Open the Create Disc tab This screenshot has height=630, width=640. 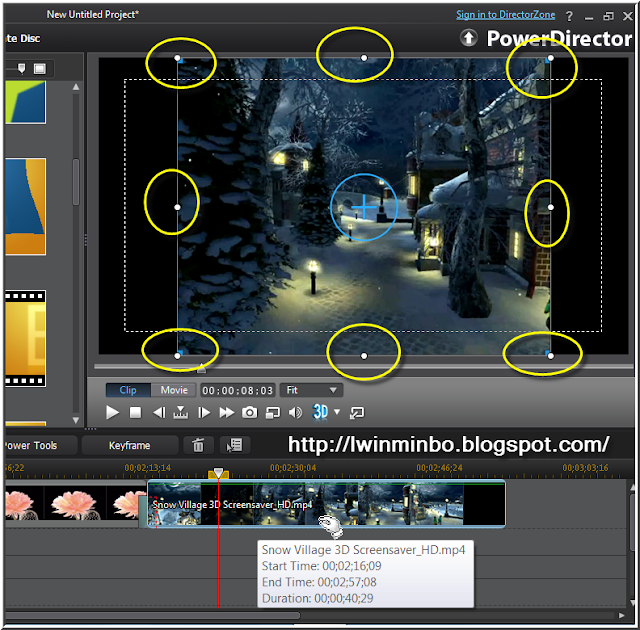pos(22,38)
